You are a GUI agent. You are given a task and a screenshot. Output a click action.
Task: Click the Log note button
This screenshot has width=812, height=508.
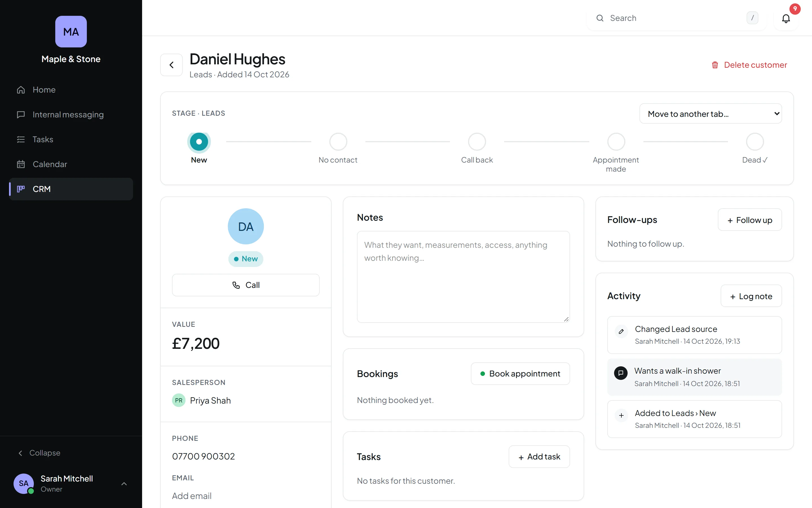751,296
